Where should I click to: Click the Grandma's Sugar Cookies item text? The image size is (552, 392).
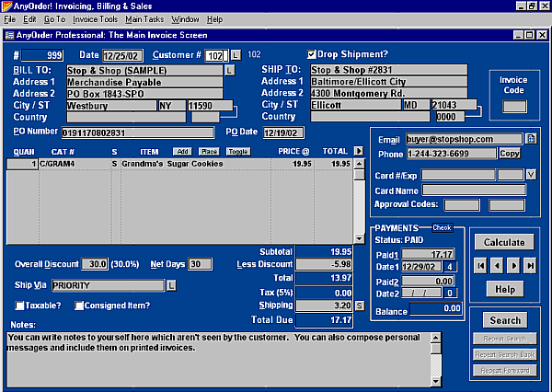172,164
